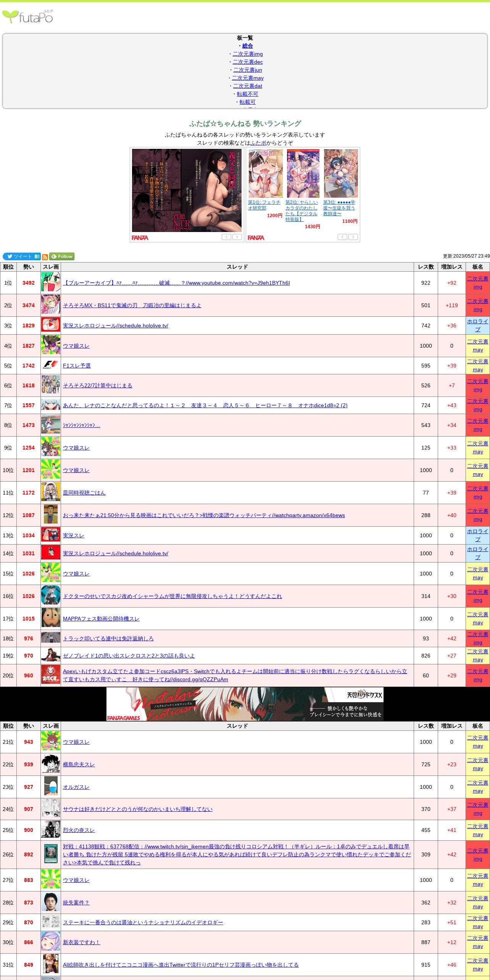Click 二次元裏img board link in 1位 row
This screenshot has height=980, width=490.
click(x=478, y=283)
